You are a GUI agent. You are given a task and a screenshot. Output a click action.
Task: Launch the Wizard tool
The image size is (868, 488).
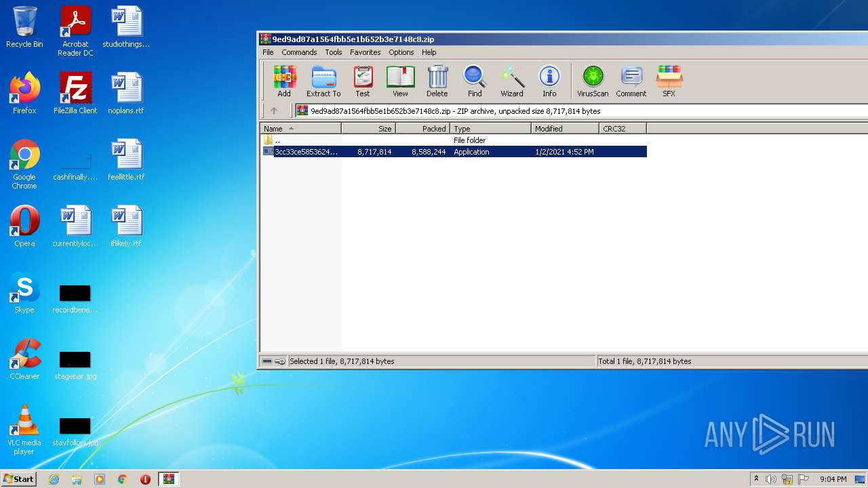512,81
